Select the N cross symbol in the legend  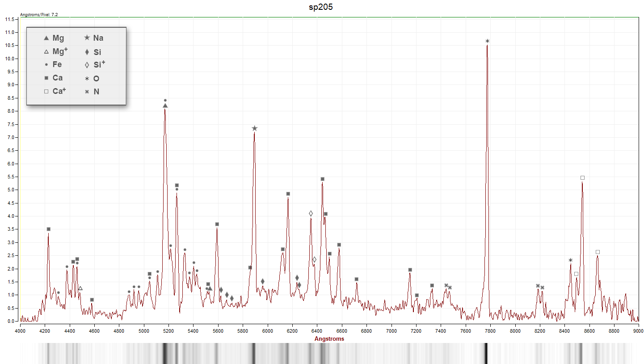tap(87, 91)
